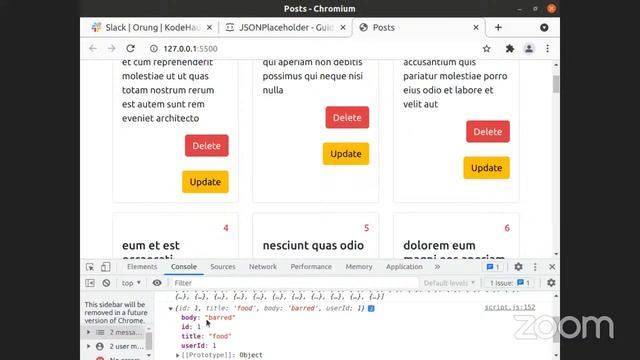
Task: Open the message count badge in DevTools
Action: point(493,267)
